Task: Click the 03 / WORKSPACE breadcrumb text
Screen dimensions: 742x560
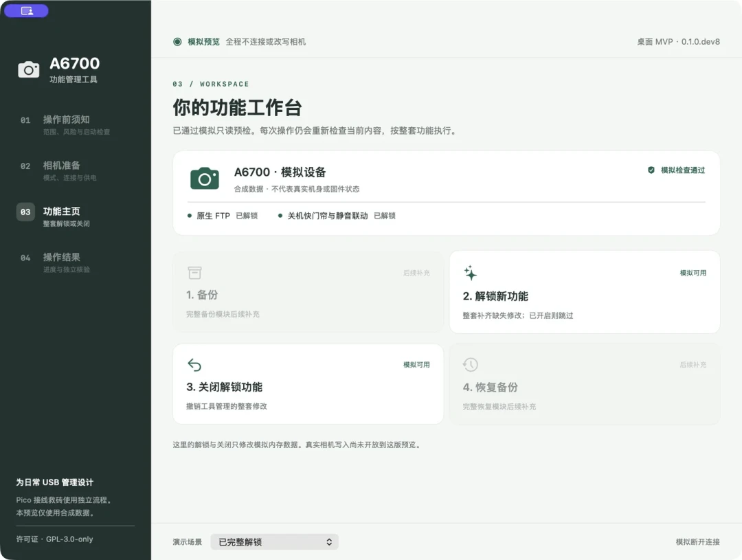Action: point(211,85)
